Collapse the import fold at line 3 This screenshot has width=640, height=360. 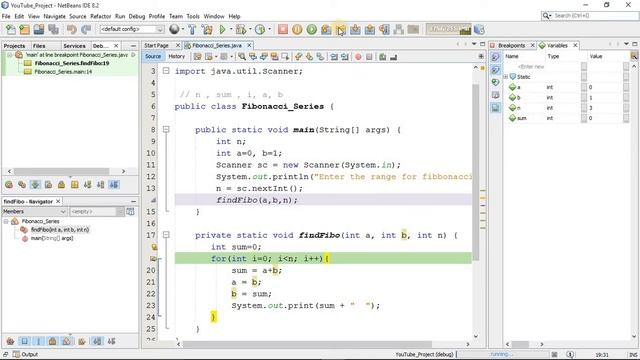(166, 71)
